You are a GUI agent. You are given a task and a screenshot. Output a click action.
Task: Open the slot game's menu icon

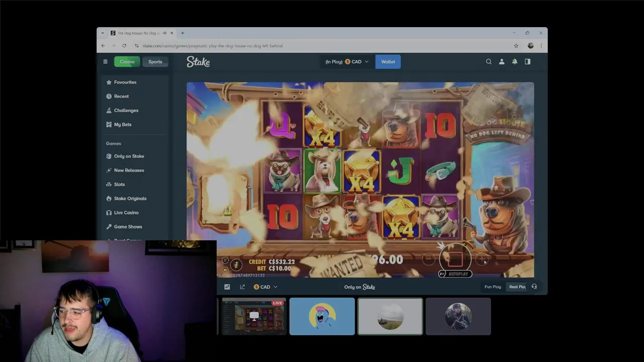coord(225,260)
